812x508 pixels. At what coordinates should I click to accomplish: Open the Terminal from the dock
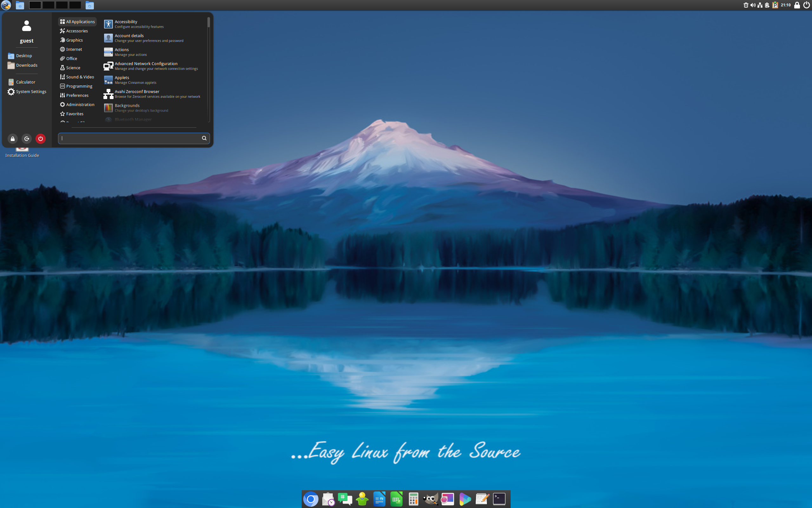[499, 499]
